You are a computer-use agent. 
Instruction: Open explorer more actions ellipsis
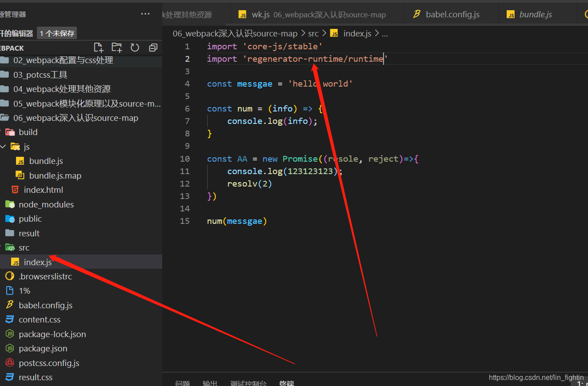coord(145,14)
